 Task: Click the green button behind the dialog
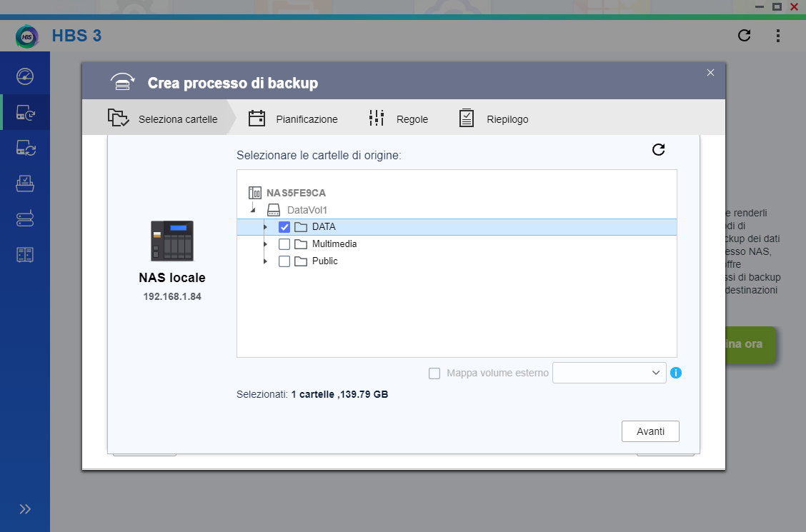tap(750, 344)
